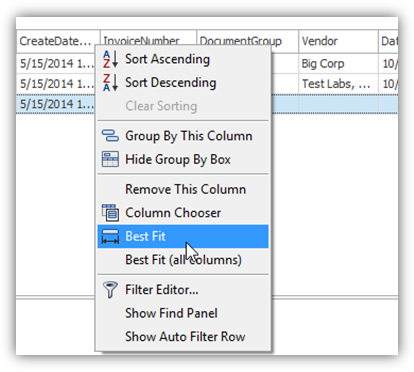The image size is (414, 372).
Task: Click the Best Fit width icon
Action: click(110, 236)
